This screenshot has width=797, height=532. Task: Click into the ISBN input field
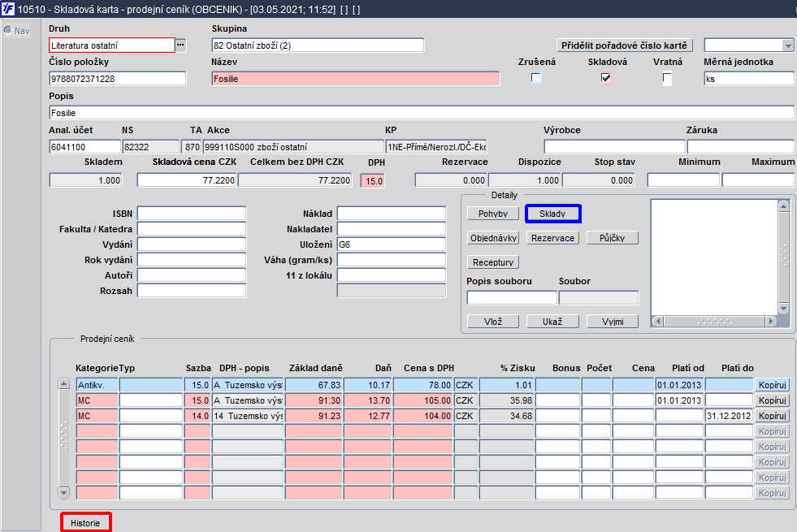pyautogui.click(x=191, y=213)
